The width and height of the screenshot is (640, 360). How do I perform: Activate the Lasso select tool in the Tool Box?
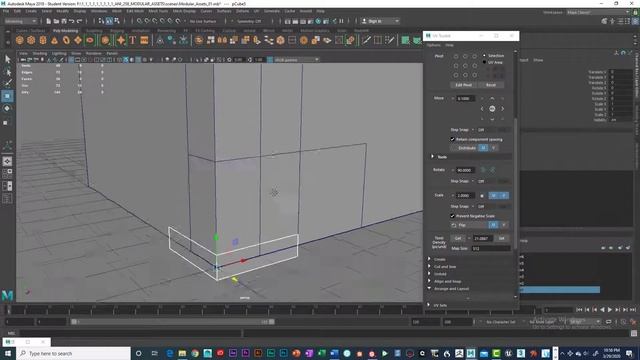click(7, 72)
